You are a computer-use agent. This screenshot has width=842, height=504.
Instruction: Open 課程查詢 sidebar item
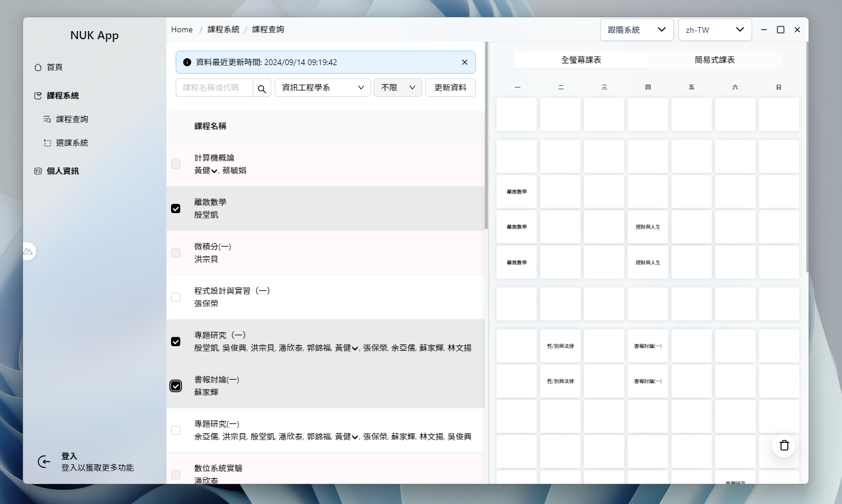(x=66, y=119)
